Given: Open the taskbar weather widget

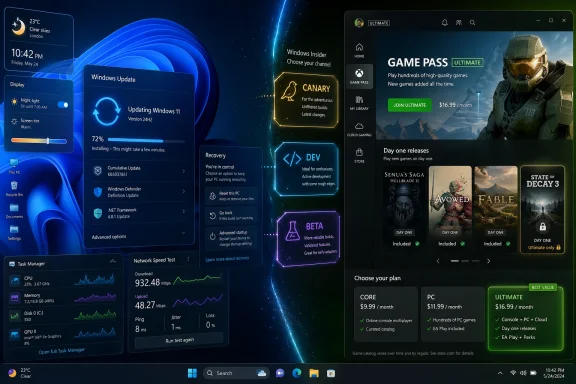Looking at the screenshot, I should point(20,373).
